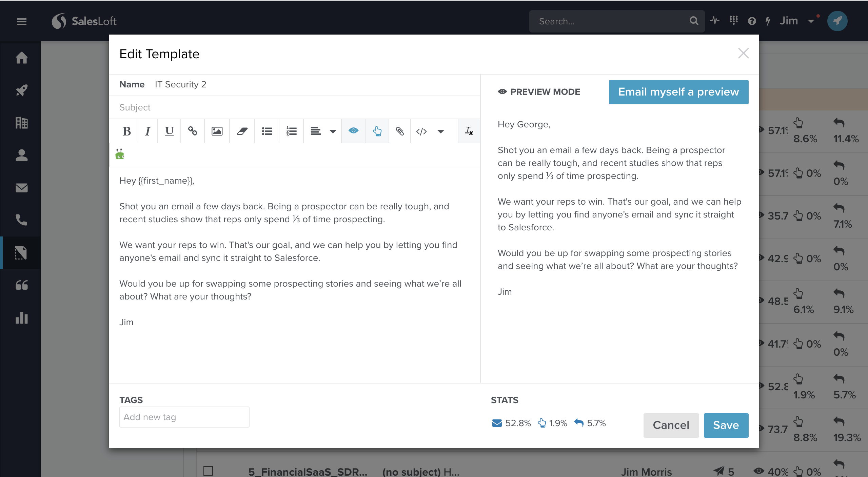Toggle preview mode eye icon in toolbar

pyautogui.click(x=353, y=131)
